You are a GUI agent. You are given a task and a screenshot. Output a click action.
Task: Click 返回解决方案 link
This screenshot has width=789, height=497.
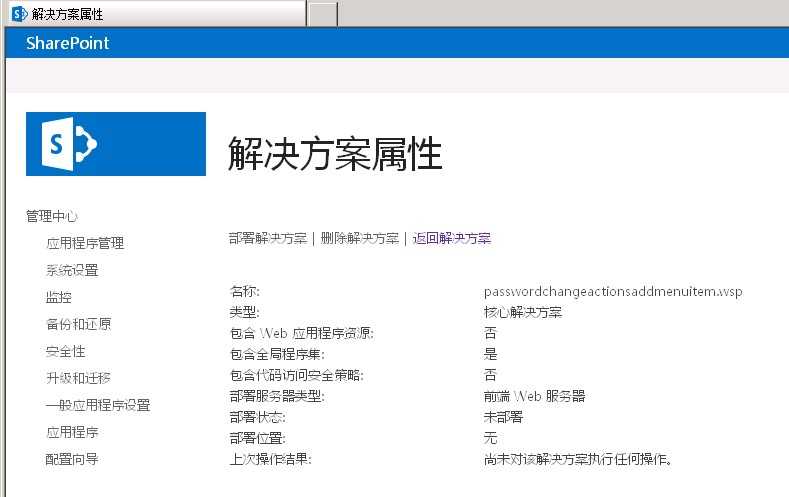click(x=452, y=238)
